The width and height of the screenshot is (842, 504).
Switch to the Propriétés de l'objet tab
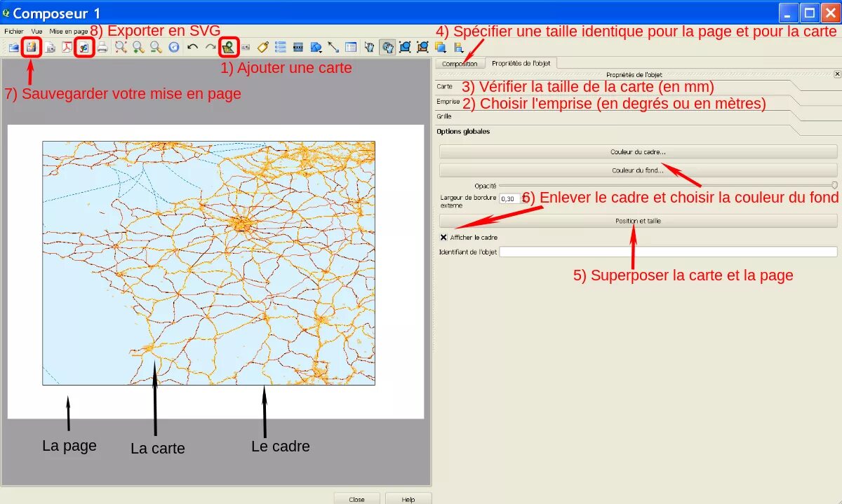pos(521,63)
